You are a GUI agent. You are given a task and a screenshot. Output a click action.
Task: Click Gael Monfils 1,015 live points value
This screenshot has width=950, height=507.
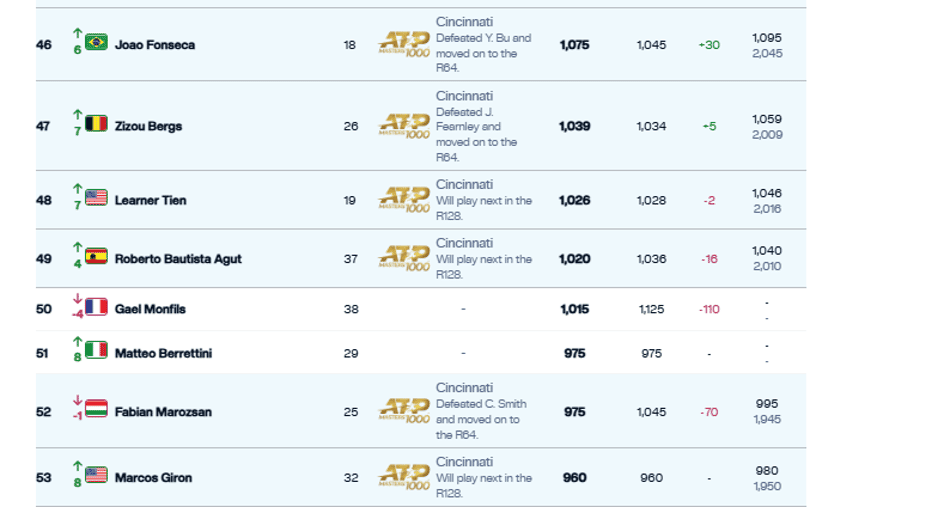pos(574,309)
